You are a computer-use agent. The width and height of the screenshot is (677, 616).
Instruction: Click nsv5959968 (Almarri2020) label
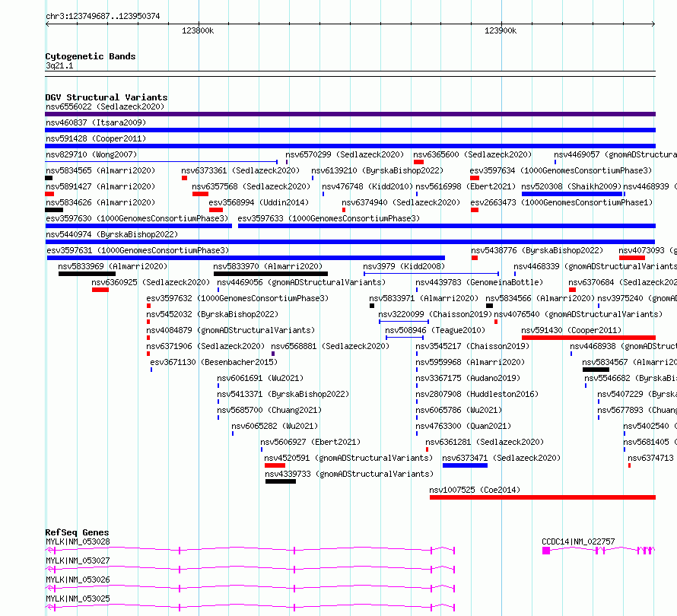470,362
